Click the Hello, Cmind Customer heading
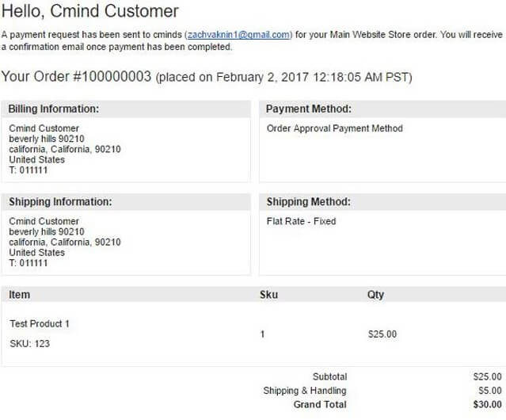 pos(90,12)
